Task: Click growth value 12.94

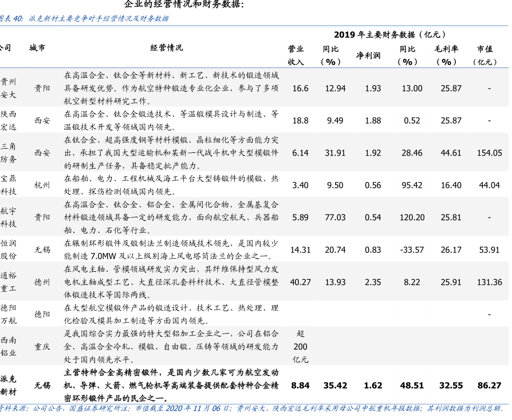Action: click(336, 89)
